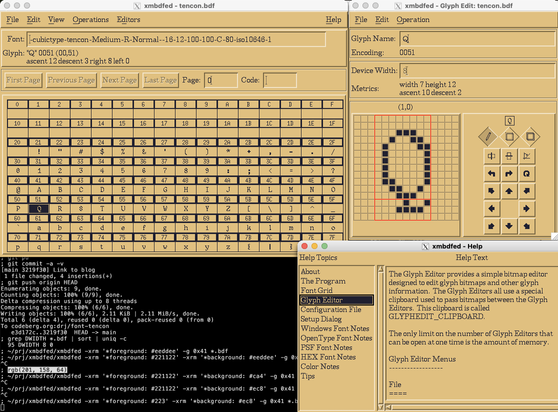Click the Glyph Name field

pos(478,39)
